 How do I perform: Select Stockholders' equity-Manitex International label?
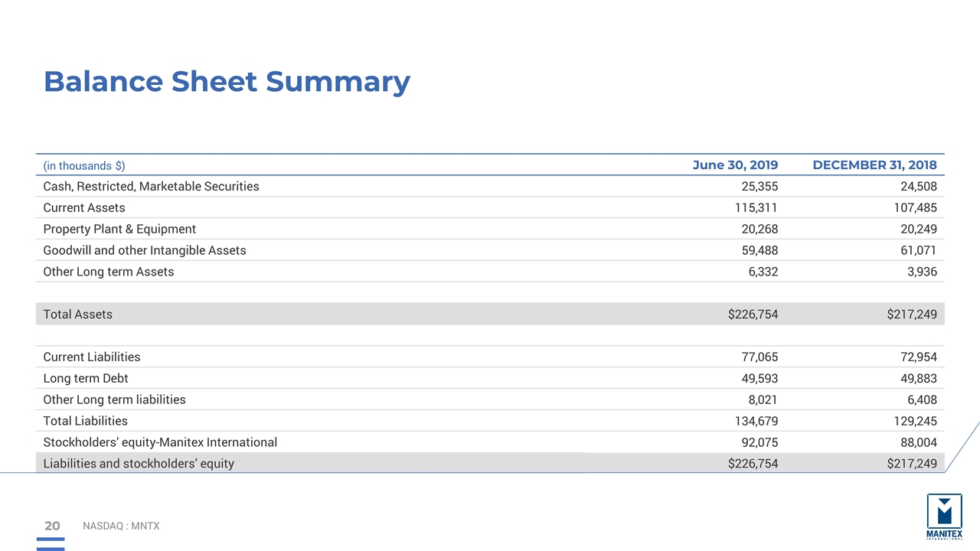point(160,442)
